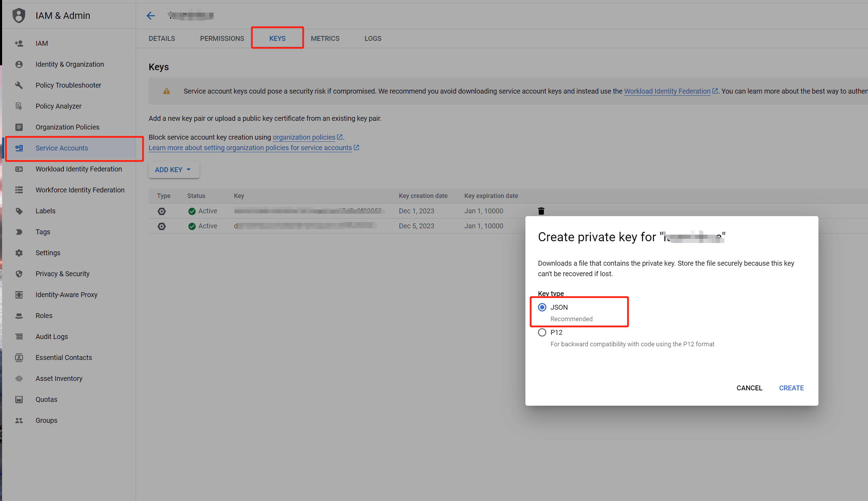This screenshot has width=868, height=501.
Task: Switch to the KEYS tab
Action: (x=277, y=38)
